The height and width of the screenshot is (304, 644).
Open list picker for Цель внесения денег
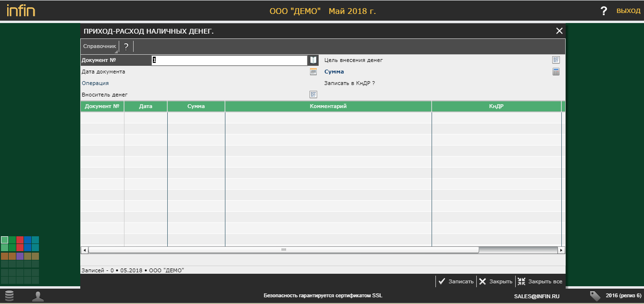click(x=556, y=60)
